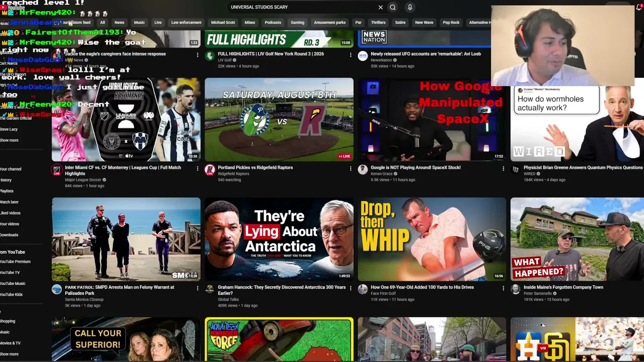Click the magnifying glass search button

pos(392,7)
